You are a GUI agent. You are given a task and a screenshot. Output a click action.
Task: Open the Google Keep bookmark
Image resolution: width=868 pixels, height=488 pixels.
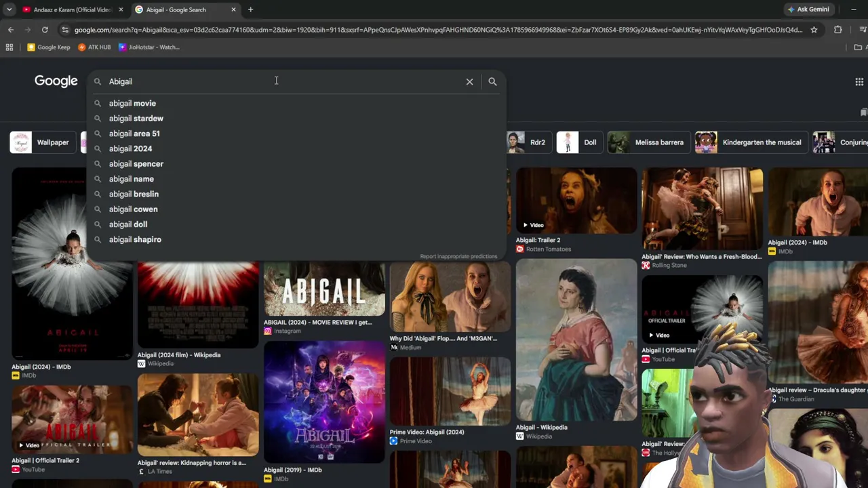[48, 47]
